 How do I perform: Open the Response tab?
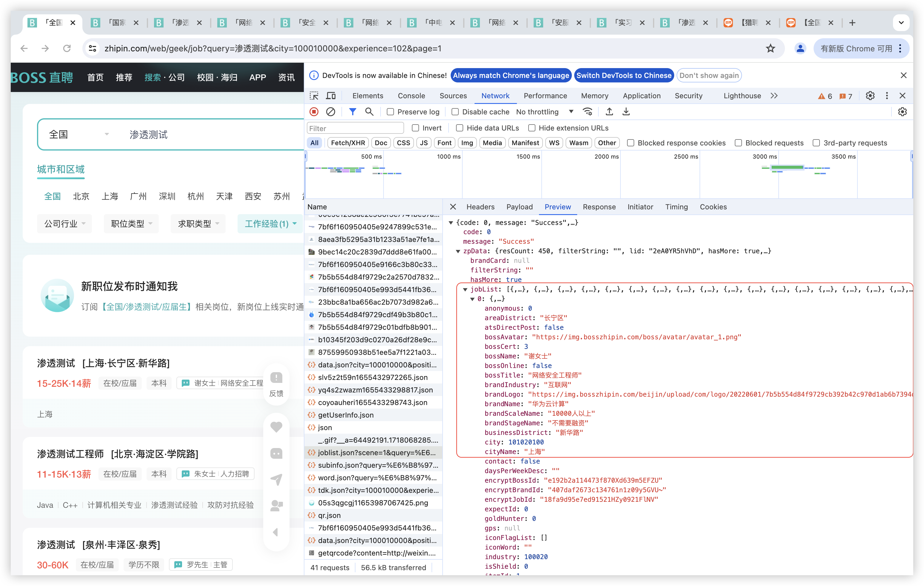tap(599, 207)
